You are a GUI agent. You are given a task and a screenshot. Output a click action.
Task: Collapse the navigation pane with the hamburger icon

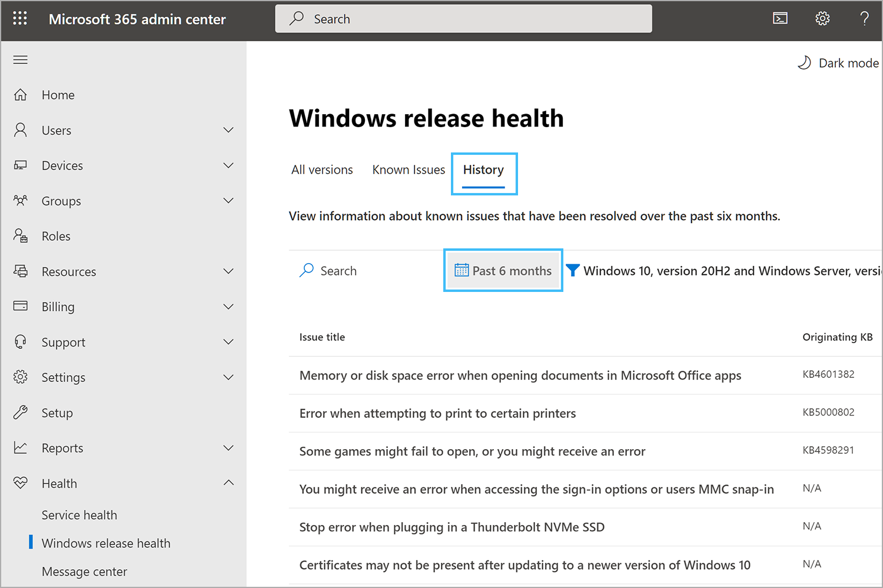[20, 59]
